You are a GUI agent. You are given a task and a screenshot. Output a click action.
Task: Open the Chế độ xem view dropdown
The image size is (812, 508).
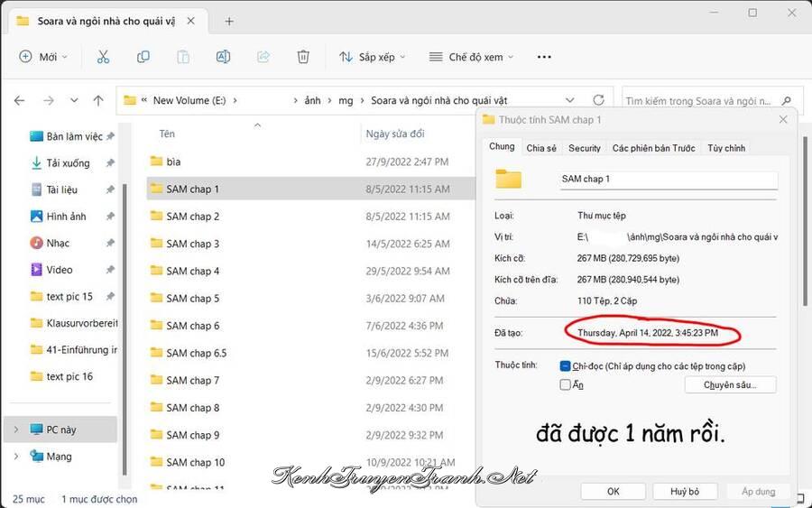point(471,57)
